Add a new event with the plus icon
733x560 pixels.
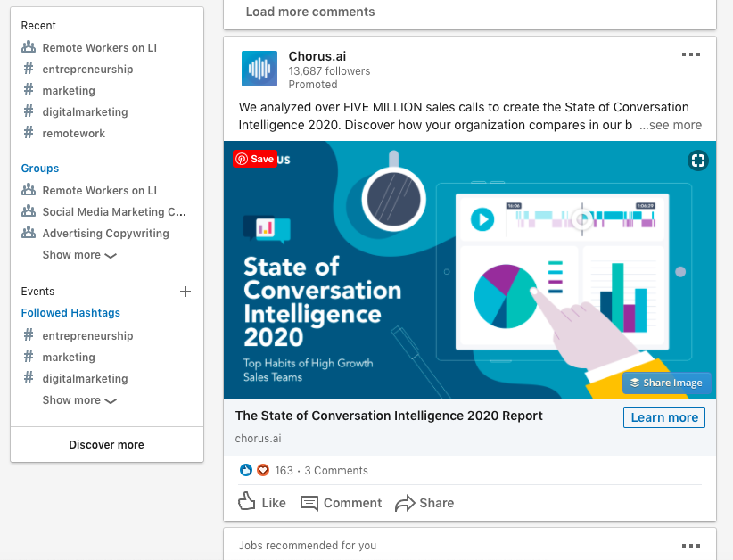[x=185, y=292]
